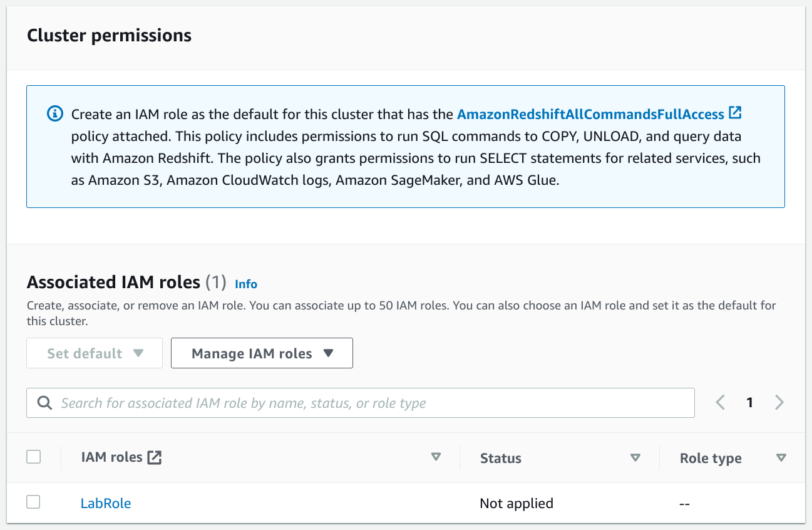Sort by the Role type column arrow
The width and height of the screenshot is (812, 530).
point(781,458)
